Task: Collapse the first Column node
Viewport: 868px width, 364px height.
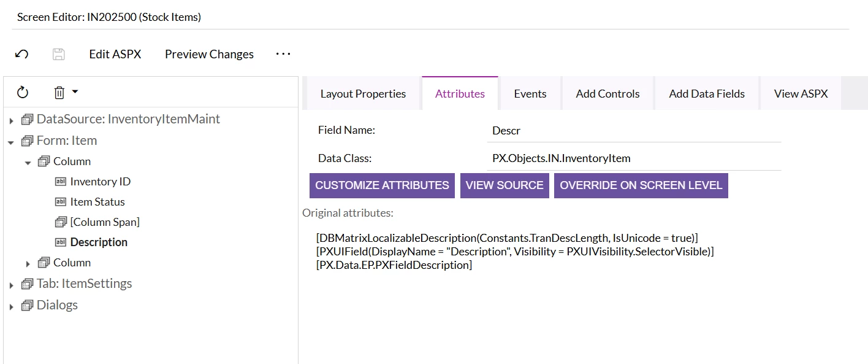Action: point(28,163)
